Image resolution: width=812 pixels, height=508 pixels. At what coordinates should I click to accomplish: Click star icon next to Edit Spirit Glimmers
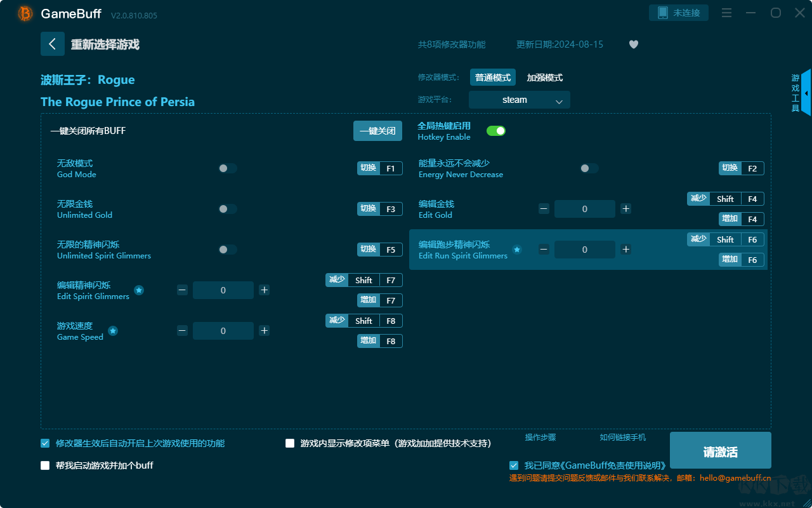click(139, 290)
